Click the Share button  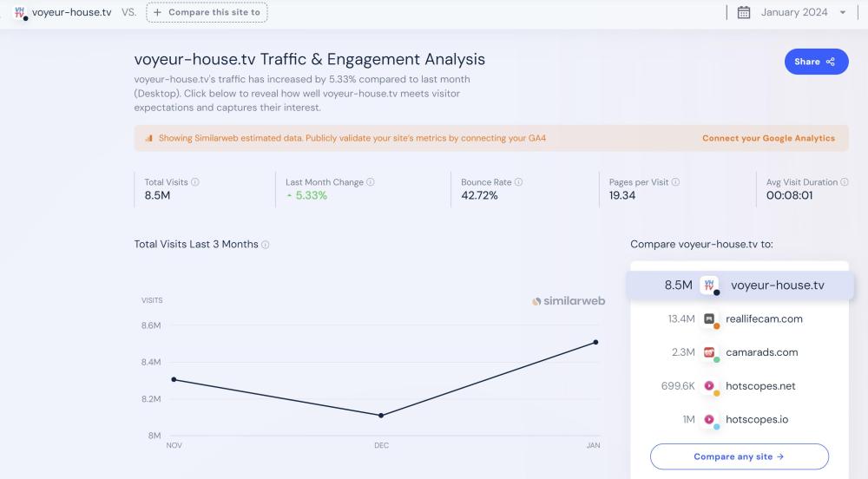coord(815,62)
